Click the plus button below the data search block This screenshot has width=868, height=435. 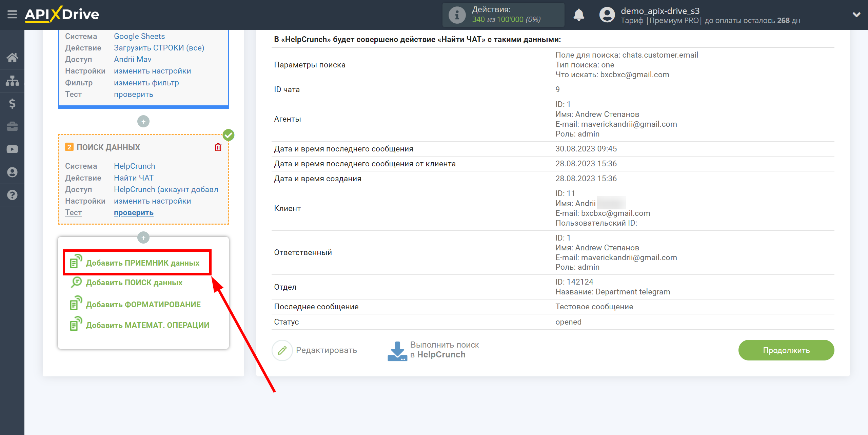pyautogui.click(x=143, y=238)
